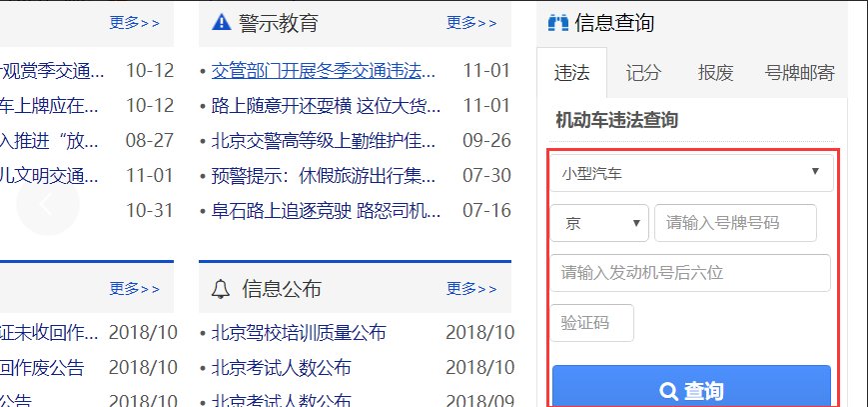This screenshot has width=868, height=407.
Task: Open the 小型汽车 vehicle type dropdown
Action: click(691, 173)
